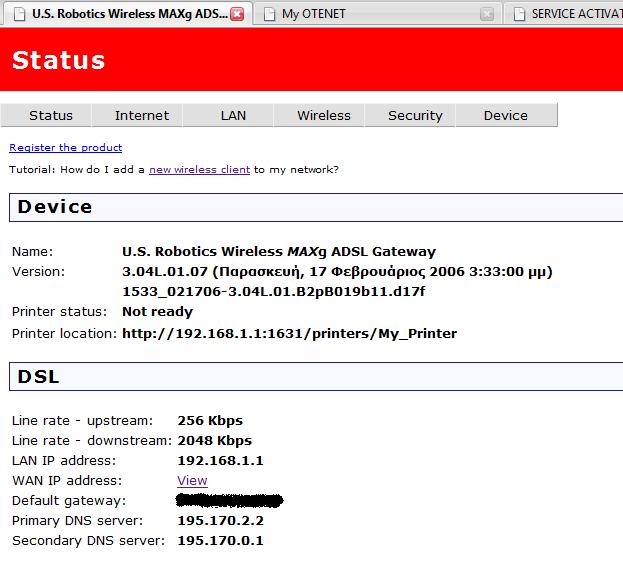Click the LAN IP address label
Image resolution: width=623 pixels, height=567 pixels.
[64, 461]
